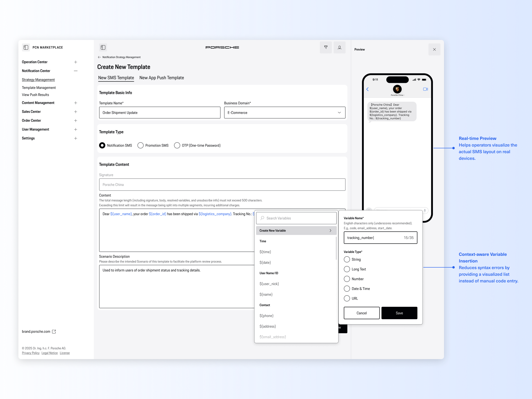532x399 pixels.
Task: Click the filter icon in header
Action: point(326,47)
